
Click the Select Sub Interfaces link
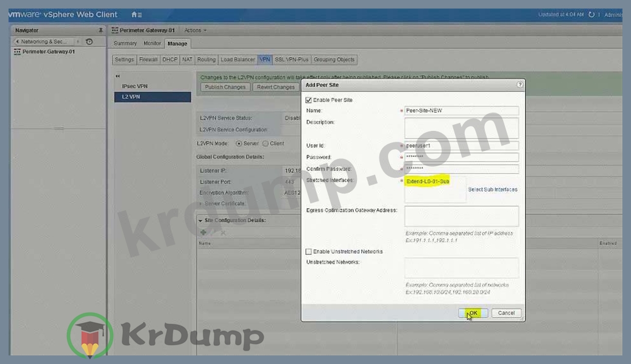[x=493, y=189]
